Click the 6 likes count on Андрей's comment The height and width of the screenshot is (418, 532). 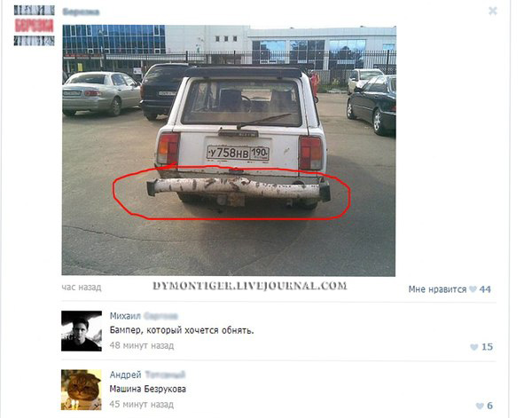coord(490,406)
